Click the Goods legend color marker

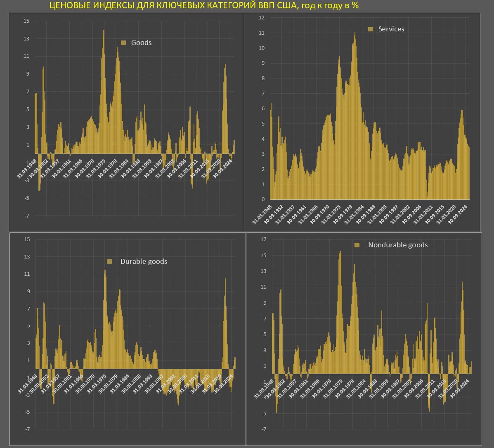(123, 43)
